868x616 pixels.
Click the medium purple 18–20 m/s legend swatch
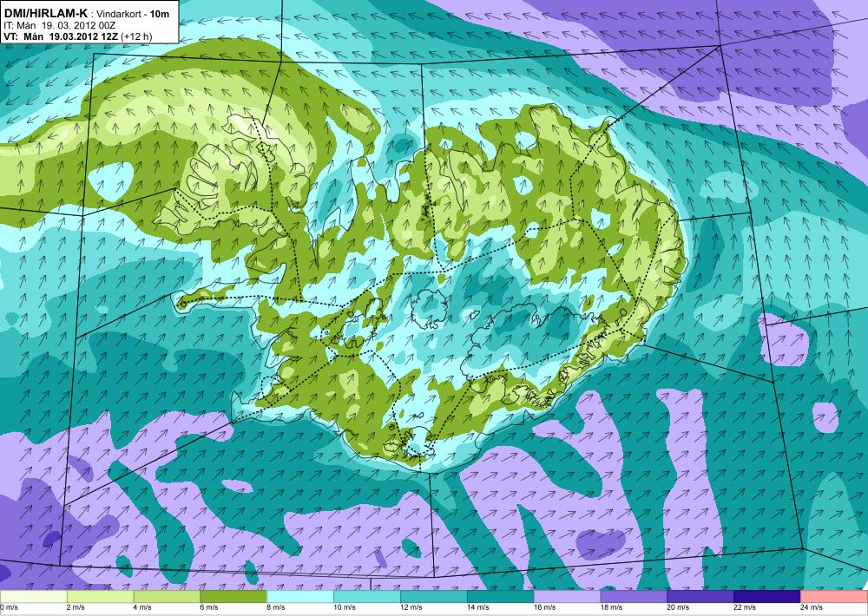click(x=634, y=597)
